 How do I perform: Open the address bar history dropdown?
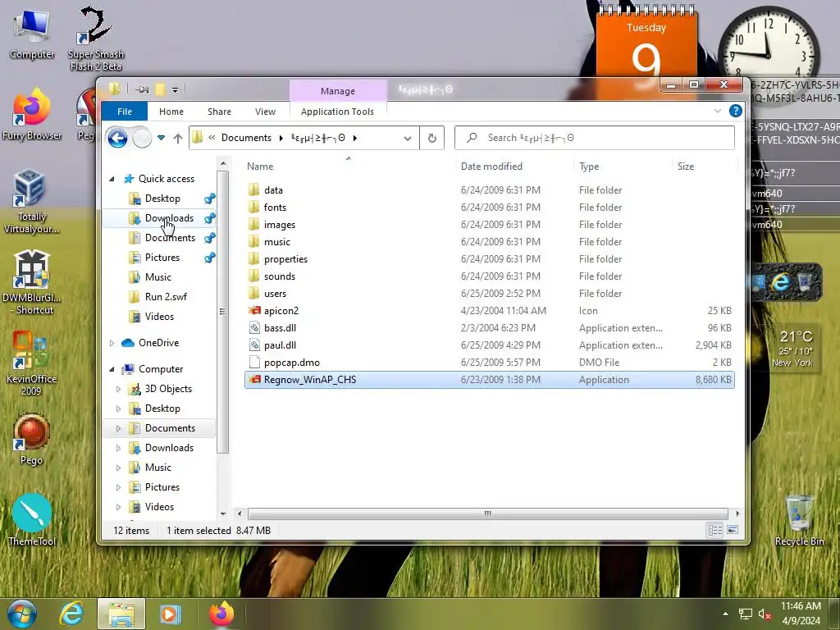(x=407, y=138)
